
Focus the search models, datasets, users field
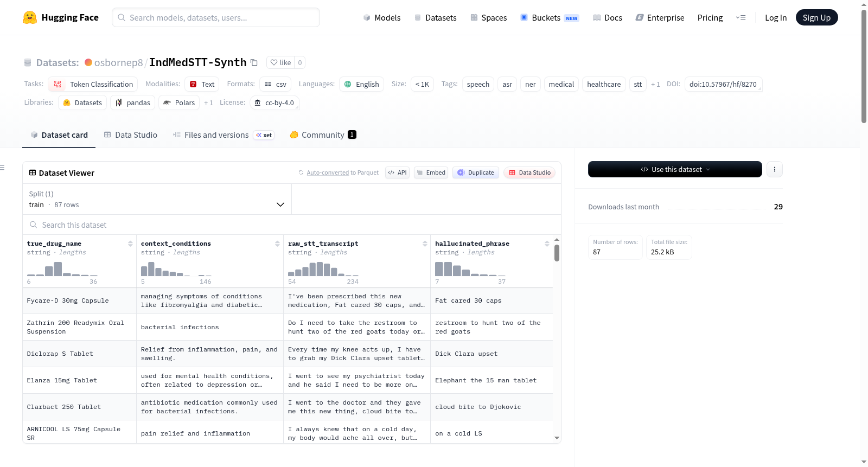click(216, 17)
